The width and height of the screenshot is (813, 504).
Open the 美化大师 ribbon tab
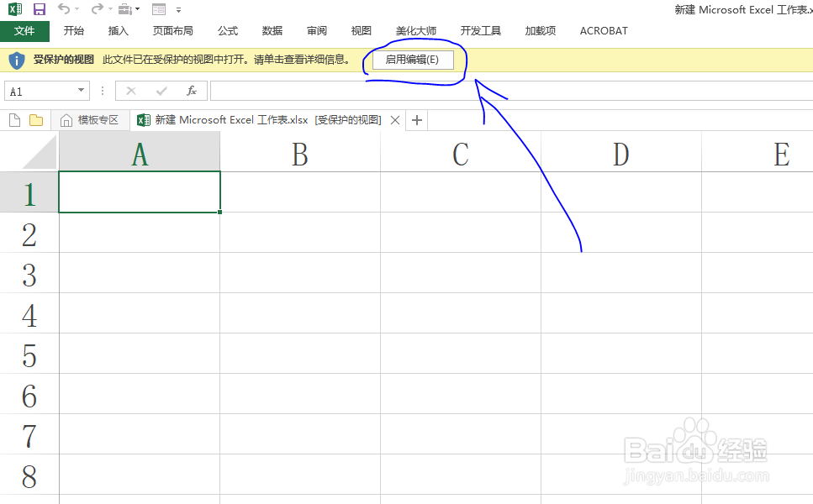coord(416,31)
